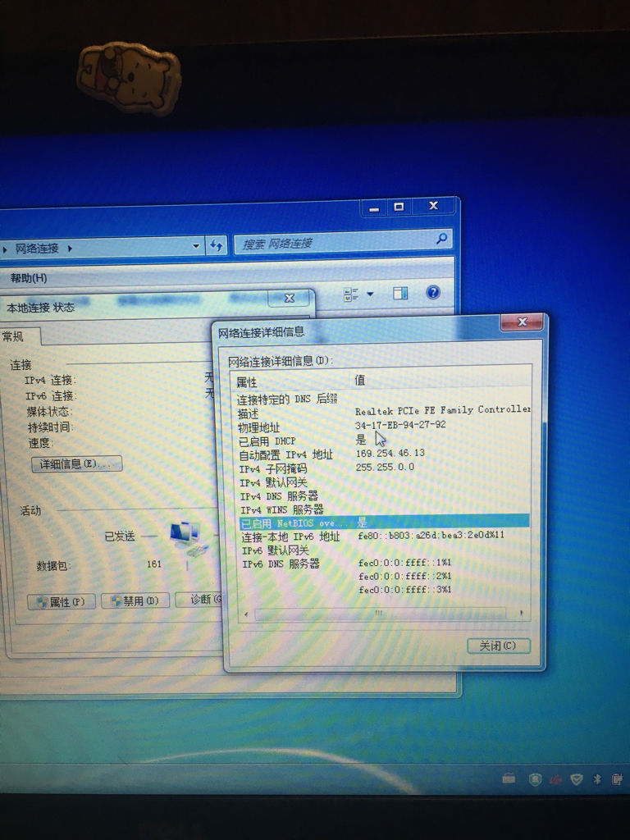Select the IPv6 默认网关 row

click(384, 550)
